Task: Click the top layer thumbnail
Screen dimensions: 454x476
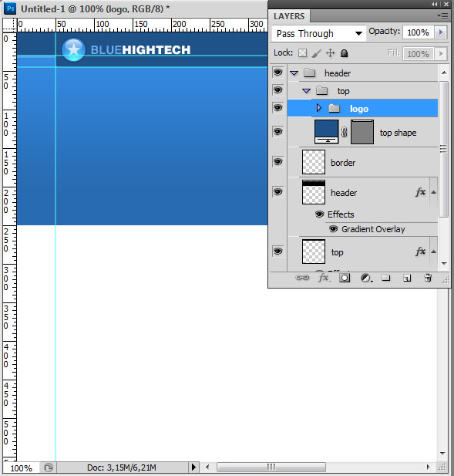Action: pyautogui.click(x=314, y=252)
